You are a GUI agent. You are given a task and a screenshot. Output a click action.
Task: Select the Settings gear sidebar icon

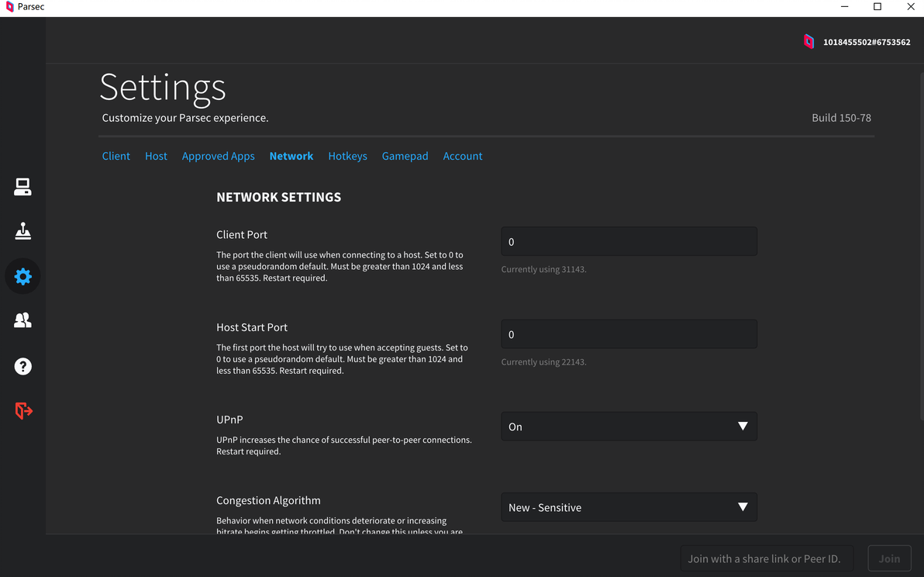point(22,276)
